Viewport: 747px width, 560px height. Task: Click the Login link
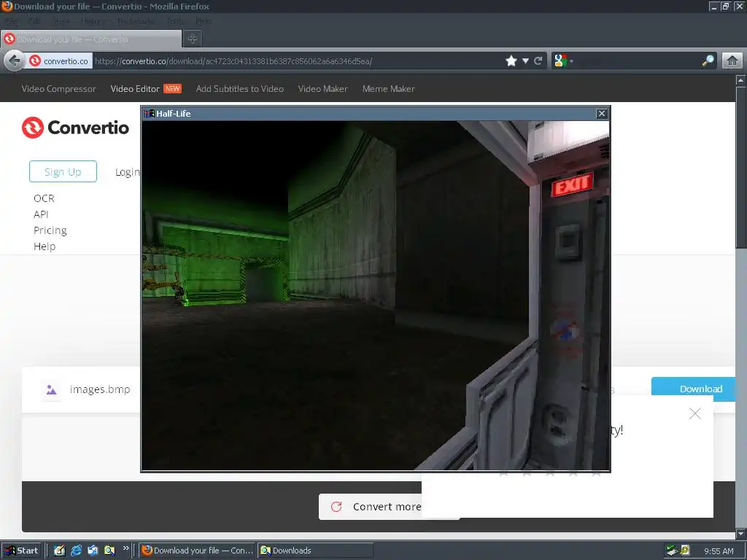(x=127, y=172)
